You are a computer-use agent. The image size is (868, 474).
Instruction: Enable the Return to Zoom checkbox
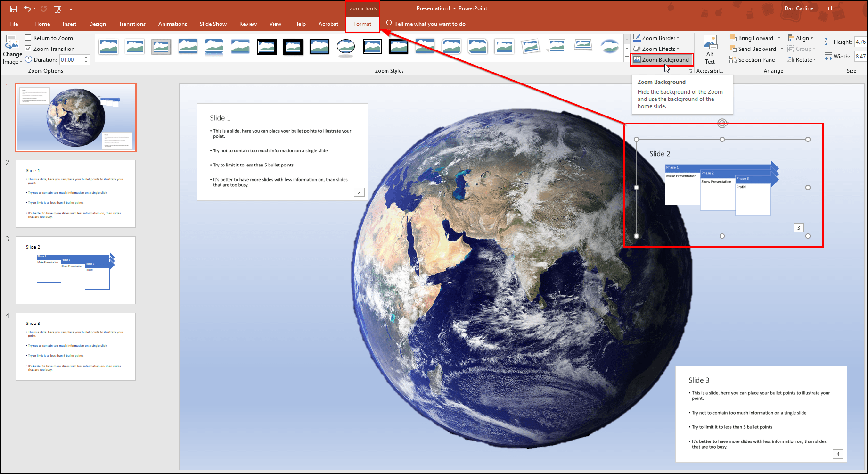(29, 38)
